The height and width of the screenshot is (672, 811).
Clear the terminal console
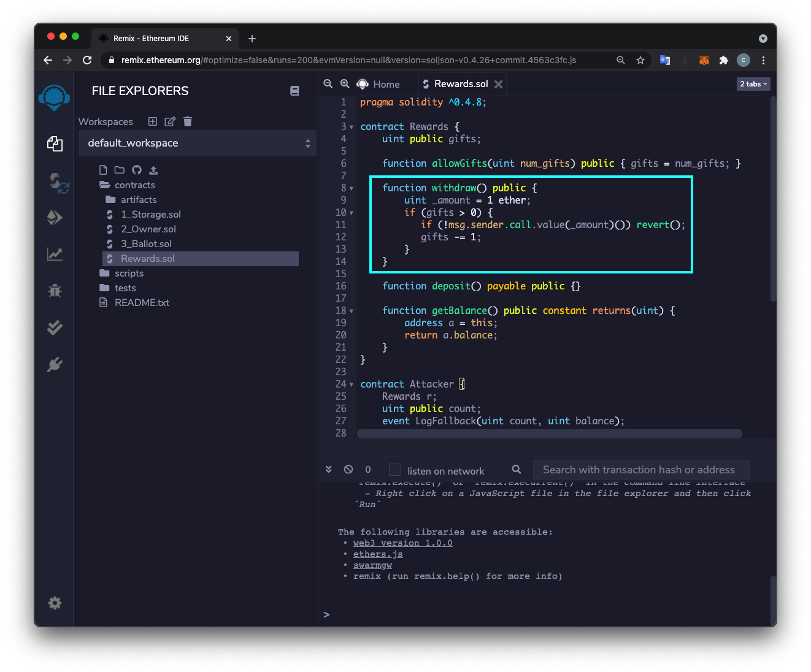(x=348, y=470)
